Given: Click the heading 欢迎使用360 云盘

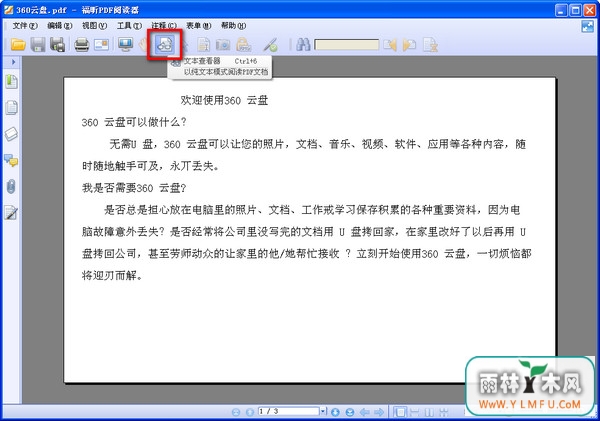Looking at the screenshot, I should (x=224, y=100).
